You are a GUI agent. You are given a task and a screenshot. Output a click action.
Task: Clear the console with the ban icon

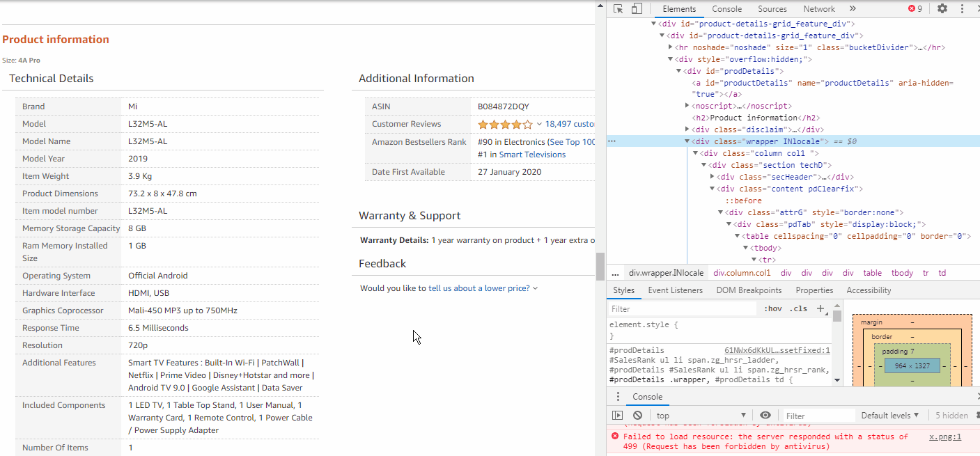637,416
